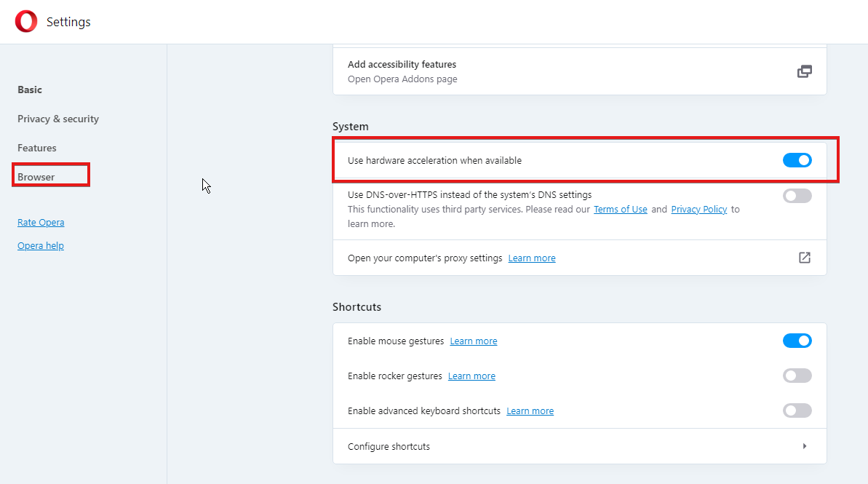Click Learn more beside proxy settings
The height and width of the screenshot is (484, 868).
tap(532, 258)
